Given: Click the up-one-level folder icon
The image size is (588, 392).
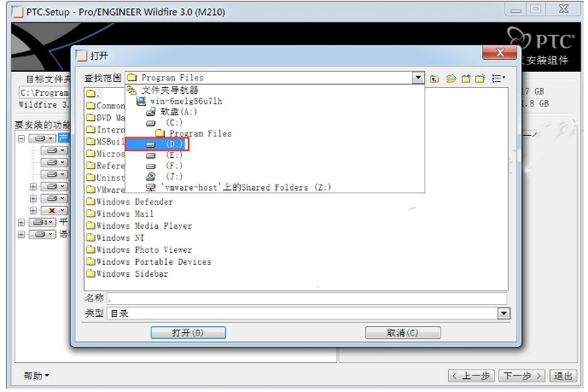Looking at the screenshot, I should pos(434,79).
